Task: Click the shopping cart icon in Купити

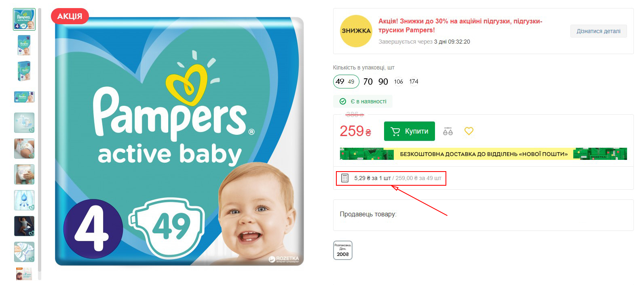Action: tap(395, 131)
